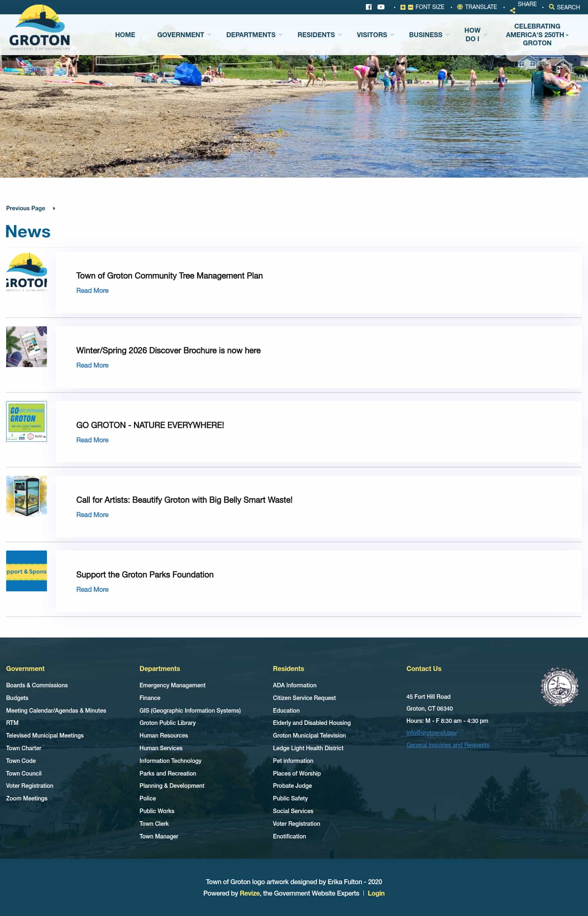This screenshot has height=916, width=588.
Task: Decrease font size with minus icon
Action: 410,7
